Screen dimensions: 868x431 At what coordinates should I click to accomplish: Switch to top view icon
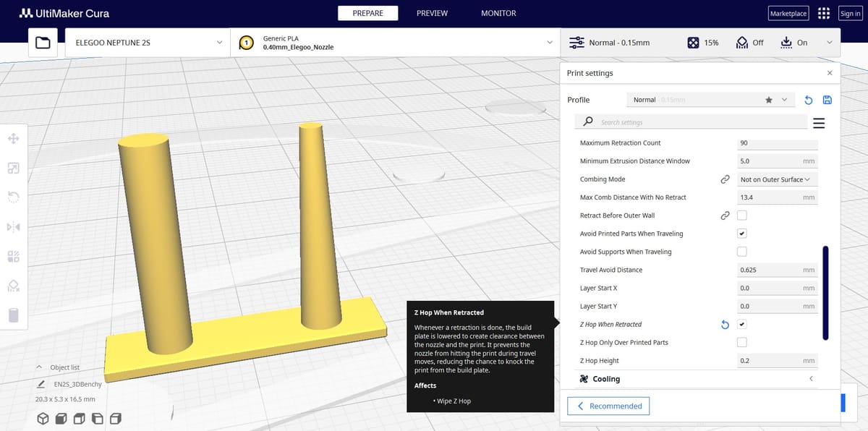tap(80, 419)
